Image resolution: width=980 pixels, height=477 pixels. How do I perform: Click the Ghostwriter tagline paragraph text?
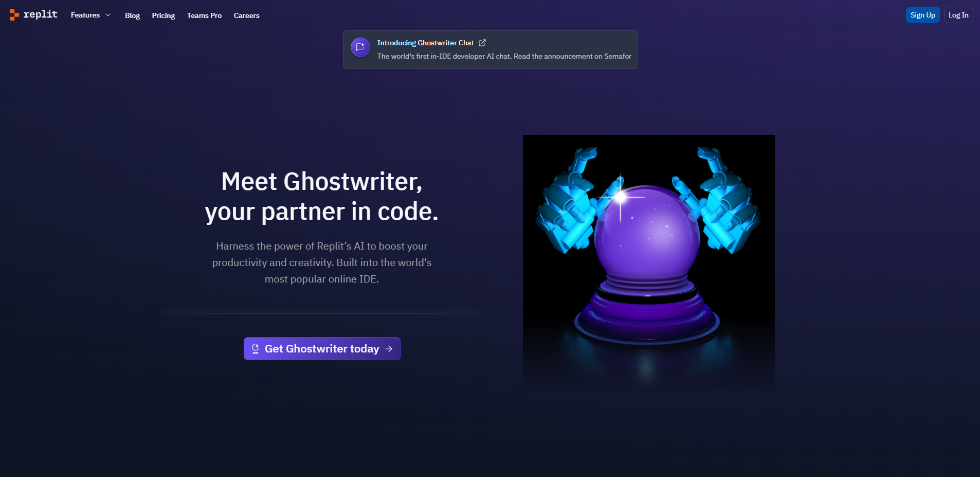click(x=321, y=262)
